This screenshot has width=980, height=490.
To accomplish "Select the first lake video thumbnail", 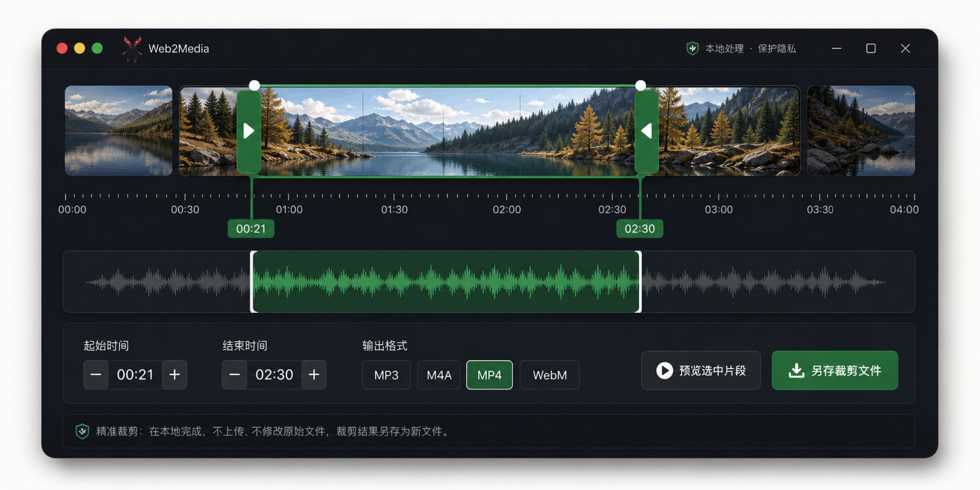I will point(118,131).
